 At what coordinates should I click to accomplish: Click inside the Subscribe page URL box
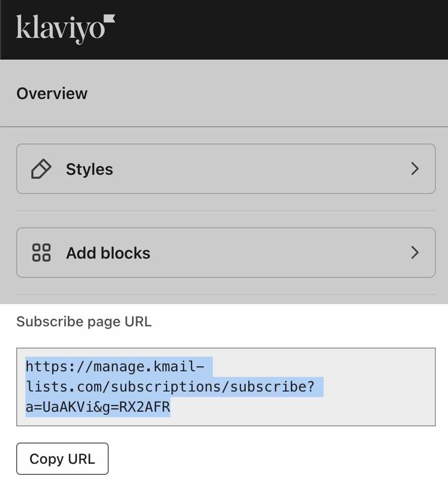tap(226, 386)
